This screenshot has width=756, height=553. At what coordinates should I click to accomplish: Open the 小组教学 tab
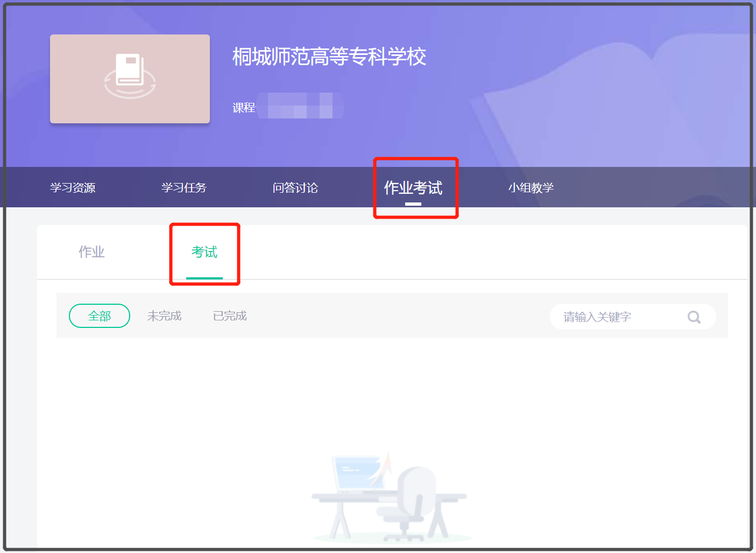coord(531,187)
